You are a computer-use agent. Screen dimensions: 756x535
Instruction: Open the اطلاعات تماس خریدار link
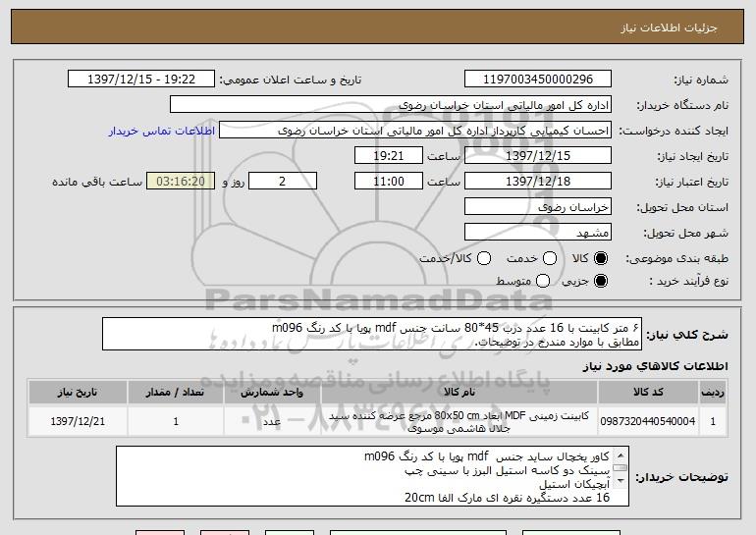pyautogui.click(x=162, y=132)
